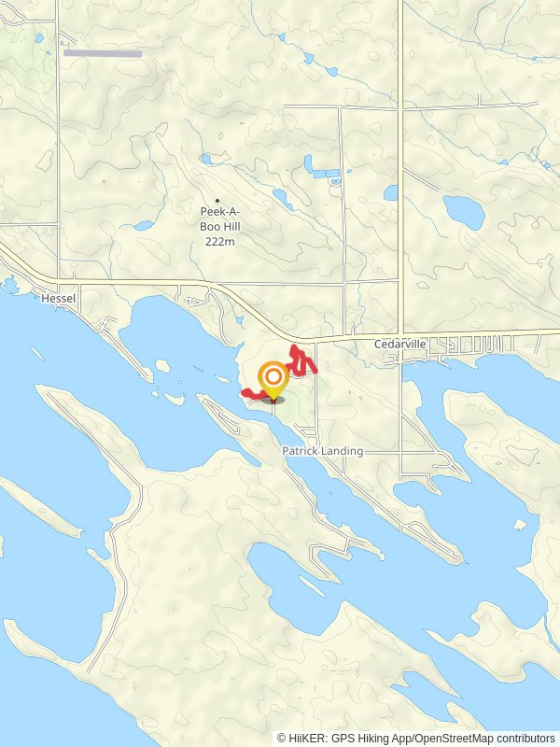Click the small pond west of Peek-A-Boo Hill
560x747 pixels.
coord(143,225)
